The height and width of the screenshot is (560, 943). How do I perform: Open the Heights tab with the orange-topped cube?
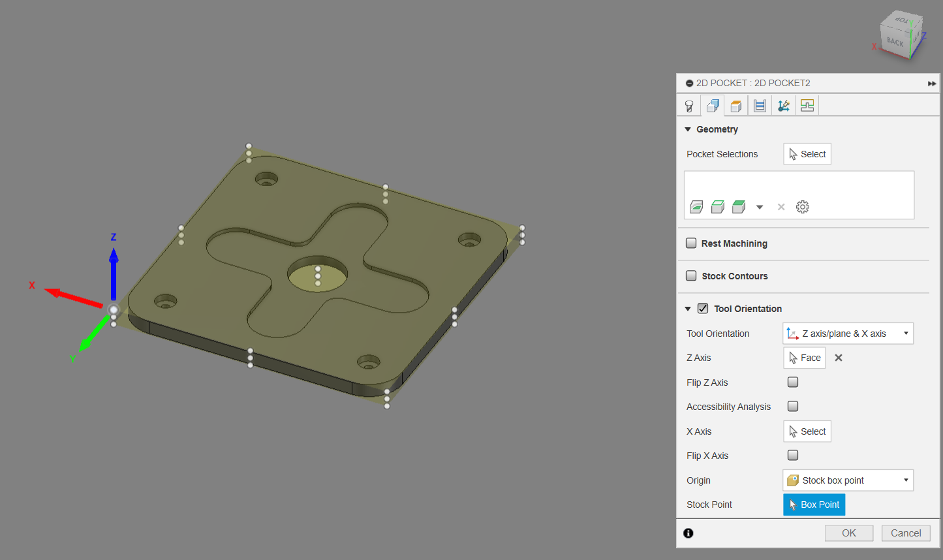[x=736, y=106]
